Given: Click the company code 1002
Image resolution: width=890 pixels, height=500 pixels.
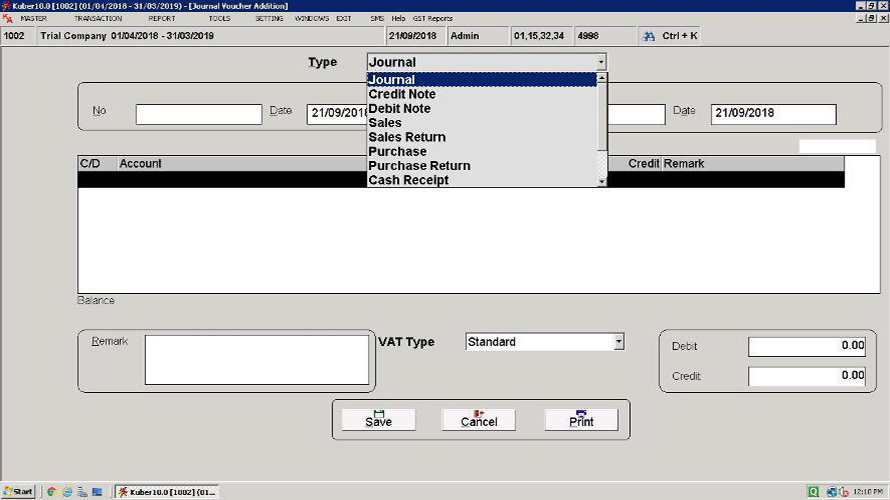Looking at the screenshot, I should point(14,36).
